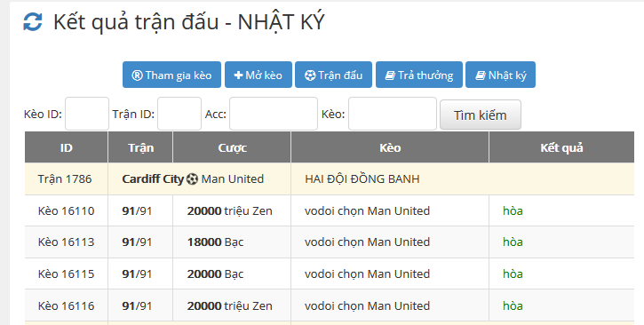Click the Tìm kiếm search button
The image size is (644, 325).
(481, 115)
